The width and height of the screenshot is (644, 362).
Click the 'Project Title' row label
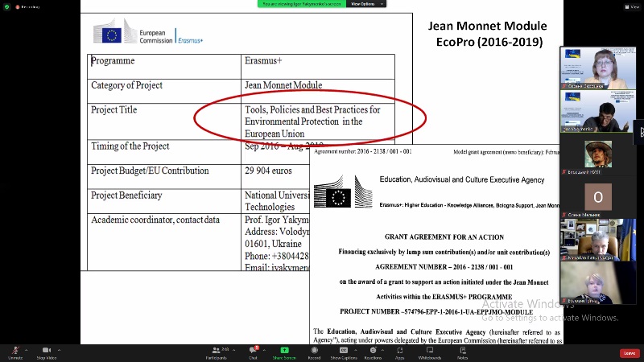(114, 109)
